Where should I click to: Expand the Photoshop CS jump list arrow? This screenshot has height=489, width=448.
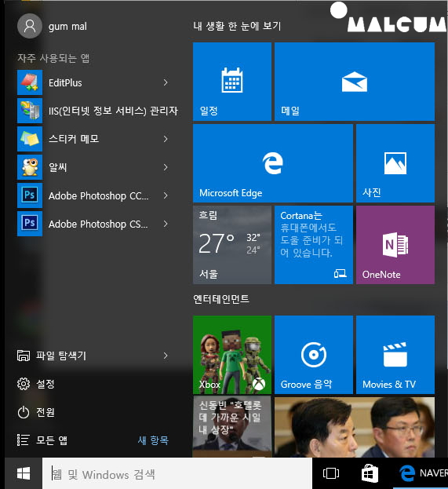click(x=166, y=224)
